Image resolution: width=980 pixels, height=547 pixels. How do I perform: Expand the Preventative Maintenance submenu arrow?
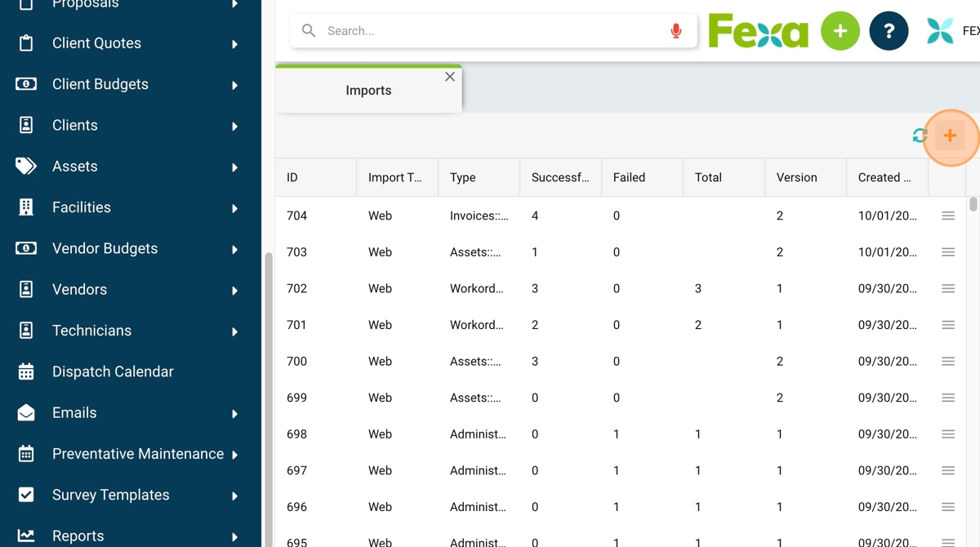pos(234,455)
